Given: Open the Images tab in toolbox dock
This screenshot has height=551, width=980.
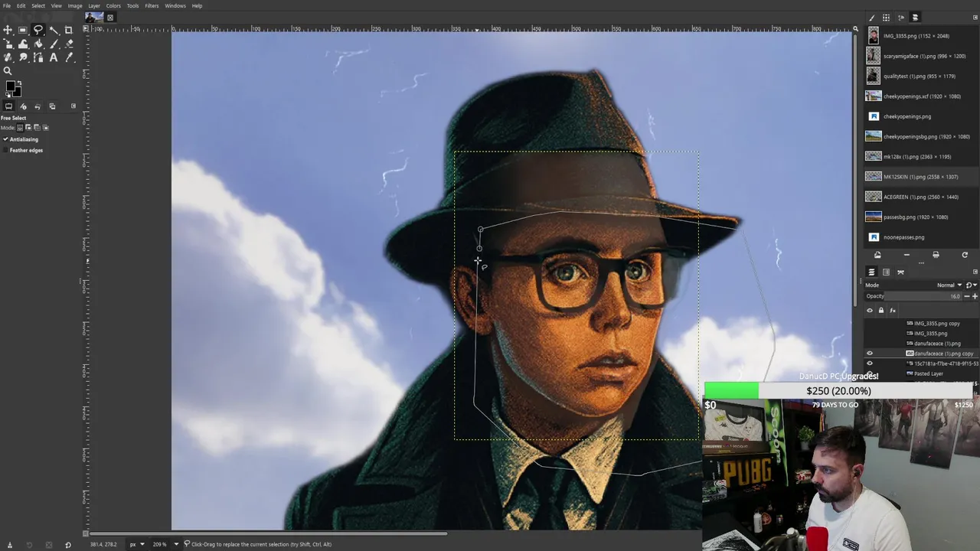Looking at the screenshot, I should [52, 106].
